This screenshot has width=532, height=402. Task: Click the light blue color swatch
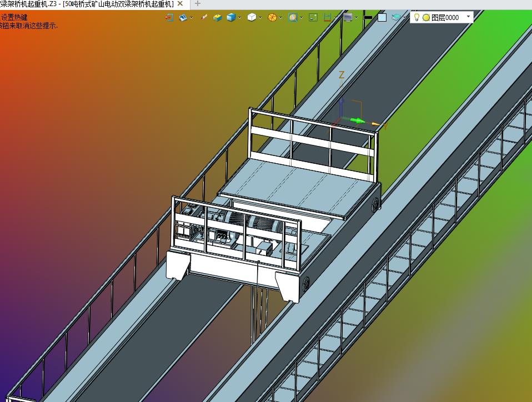tap(382, 17)
